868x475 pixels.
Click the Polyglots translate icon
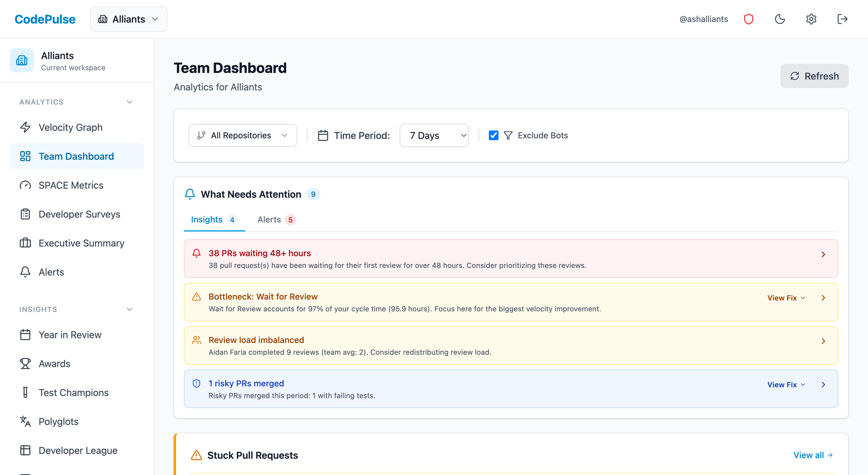coord(25,421)
